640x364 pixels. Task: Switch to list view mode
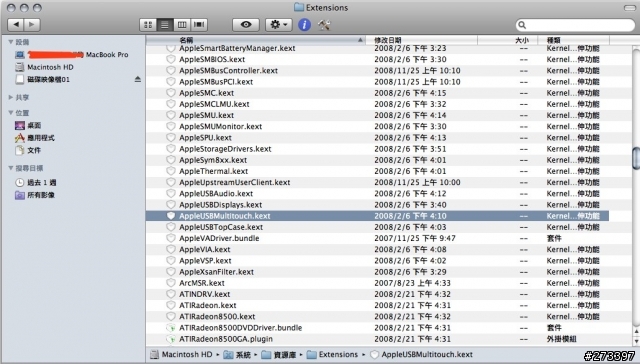[x=165, y=25]
